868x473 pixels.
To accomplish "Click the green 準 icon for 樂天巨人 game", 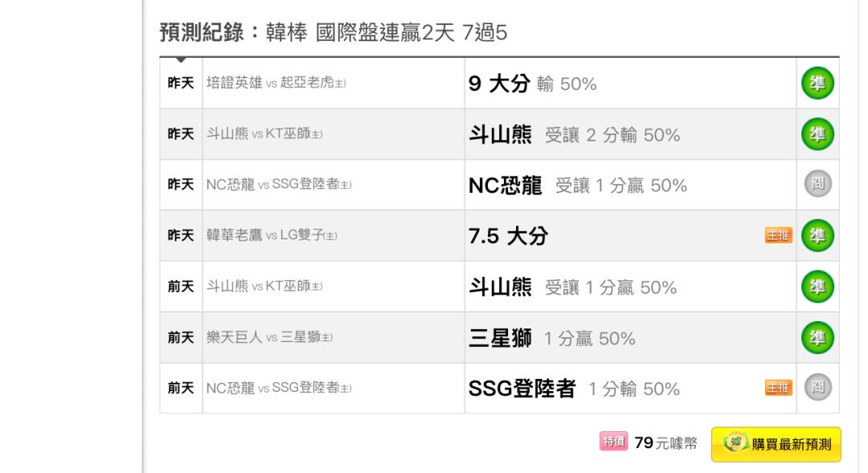I will [817, 337].
